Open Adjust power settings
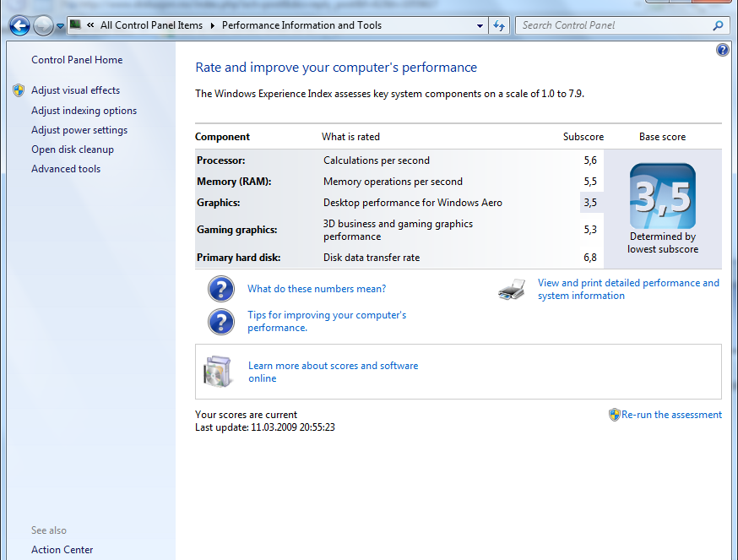Image resolution: width=738 pixels, height=560 pixels. point(79,130)
